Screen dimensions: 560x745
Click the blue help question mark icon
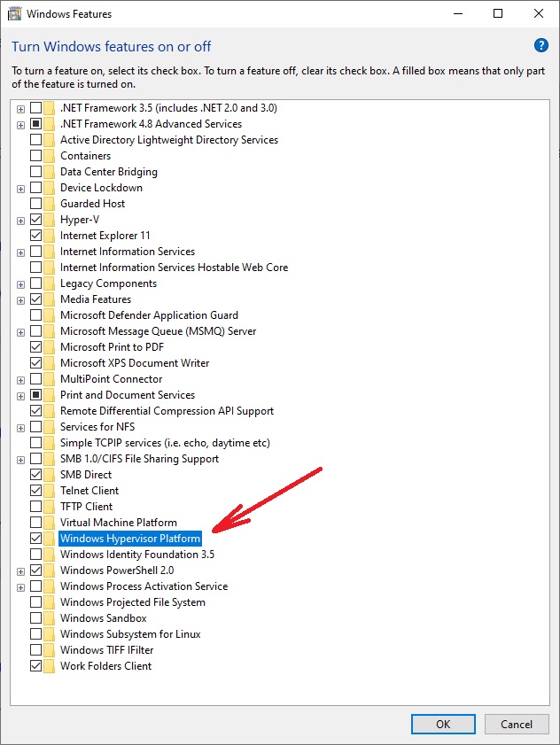click(541, 45)
